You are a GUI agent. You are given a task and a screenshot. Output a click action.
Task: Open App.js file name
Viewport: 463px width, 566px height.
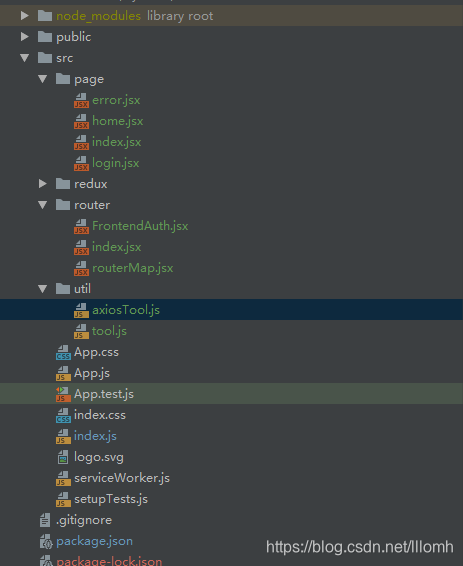92,373
